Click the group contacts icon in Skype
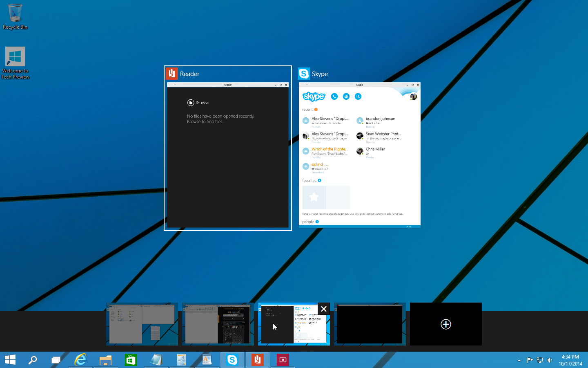The width and height of the screenshot is (588, 368). (x=346, y=96)
